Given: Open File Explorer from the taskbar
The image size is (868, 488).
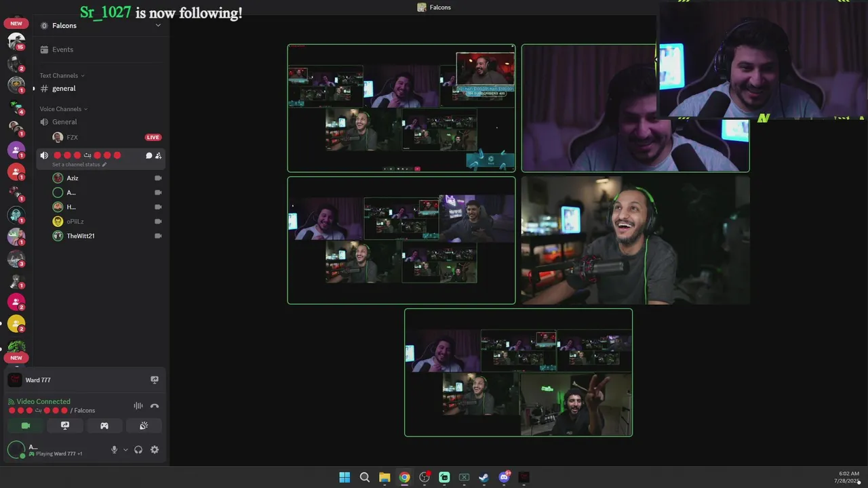Looking at the screenshot, I should tap(384, 477).
